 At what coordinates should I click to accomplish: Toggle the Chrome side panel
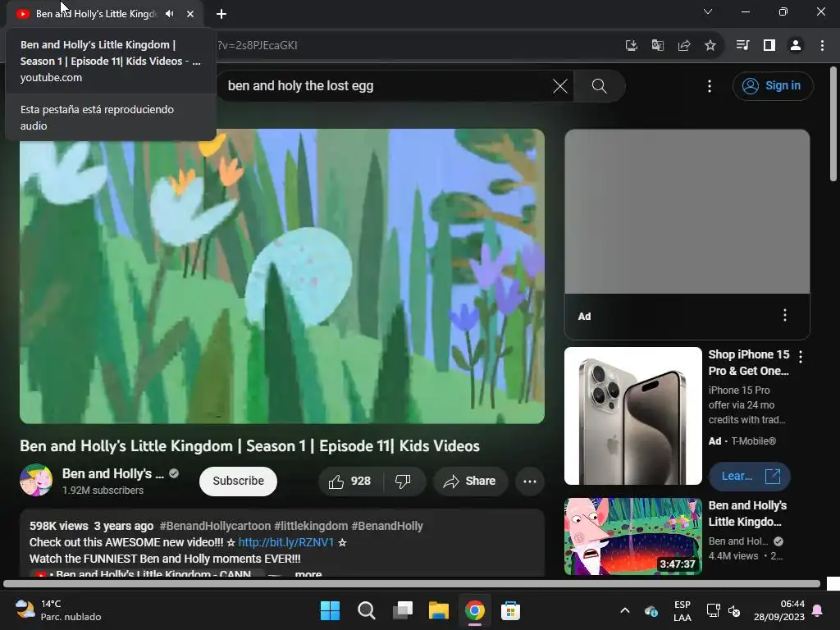pos(769,46)
